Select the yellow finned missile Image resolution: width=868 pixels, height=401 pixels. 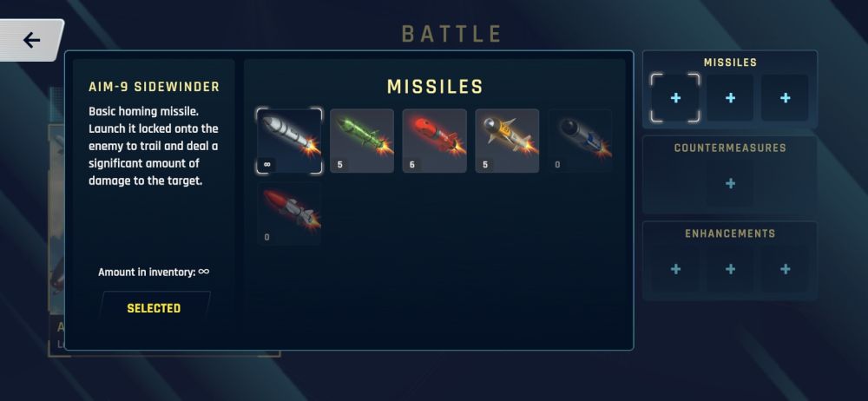coord(507,141)
